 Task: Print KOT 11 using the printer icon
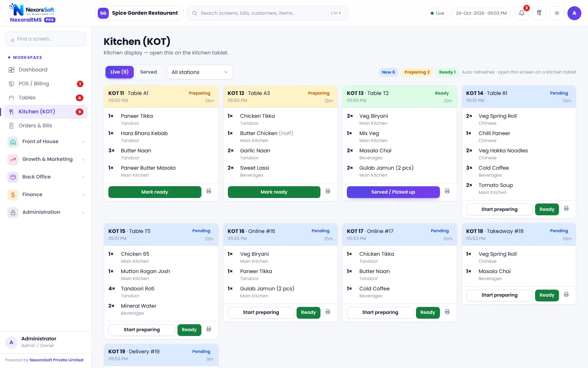click(209, 191)
